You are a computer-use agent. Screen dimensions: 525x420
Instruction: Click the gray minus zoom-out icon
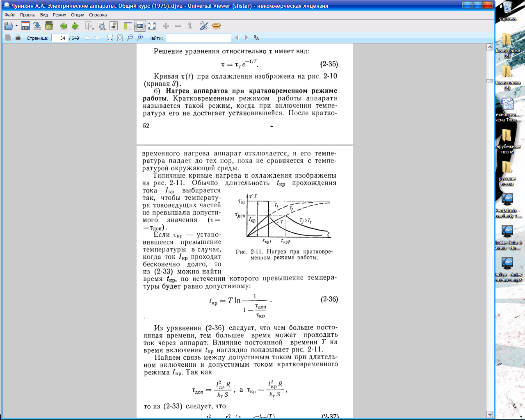[178, 26]
